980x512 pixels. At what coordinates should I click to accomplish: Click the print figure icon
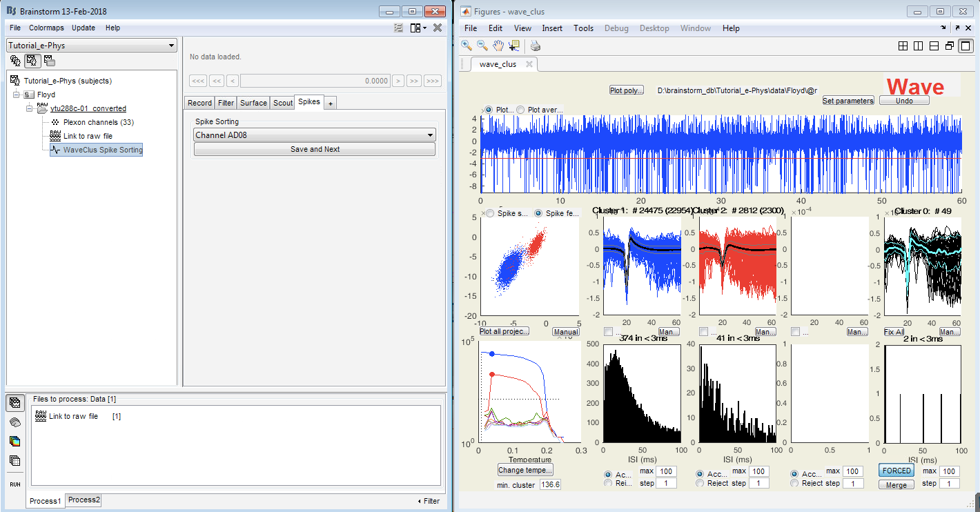pyautogui.click(x=536, y=46)
